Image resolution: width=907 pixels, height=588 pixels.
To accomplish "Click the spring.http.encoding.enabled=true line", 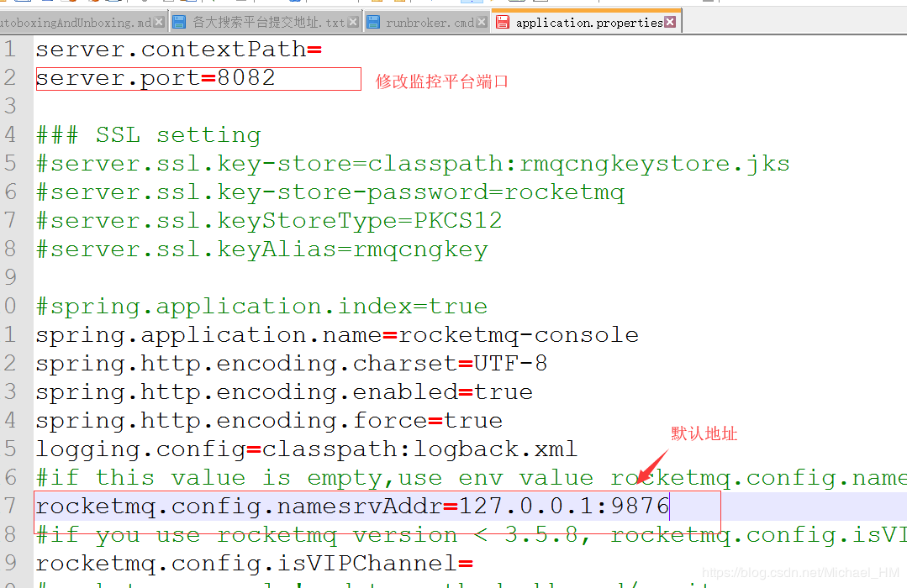I will click(x=284, y=392).
